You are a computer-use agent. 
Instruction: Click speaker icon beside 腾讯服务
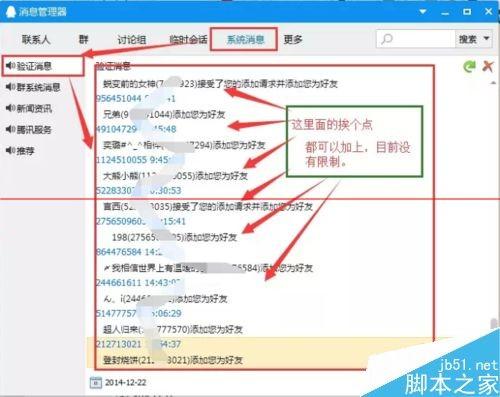[x=10, y=129]
